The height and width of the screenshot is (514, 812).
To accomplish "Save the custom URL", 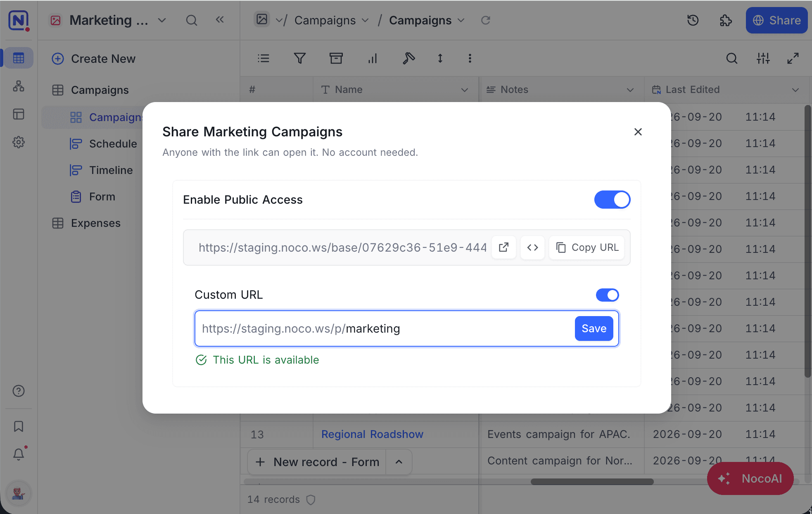I will pos(594,328).
